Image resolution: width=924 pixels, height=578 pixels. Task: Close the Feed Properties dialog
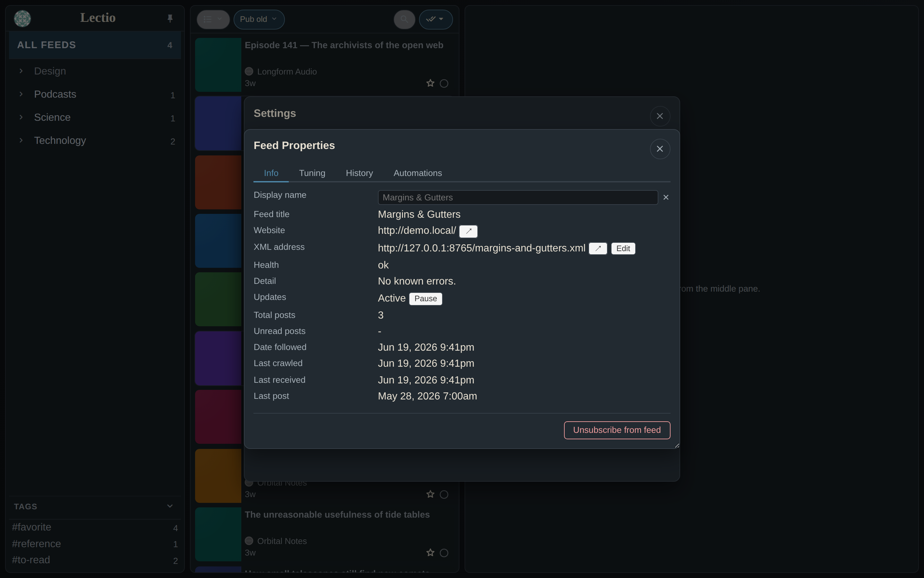point(660,149)
